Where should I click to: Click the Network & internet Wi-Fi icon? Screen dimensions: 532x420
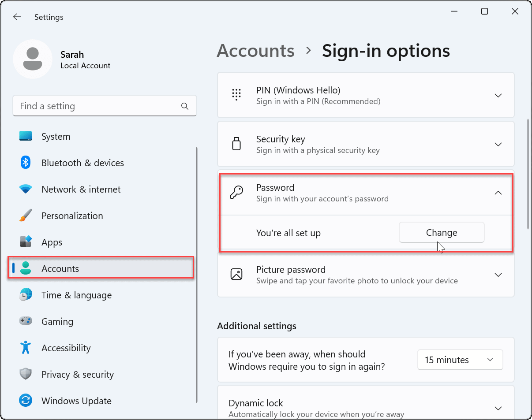[x=26, y=189]
